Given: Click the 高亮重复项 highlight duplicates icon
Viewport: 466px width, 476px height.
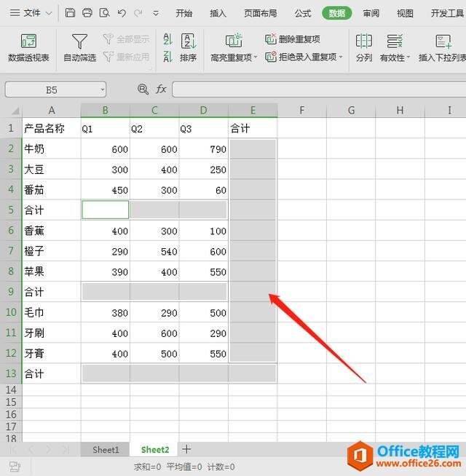Looking at the screenshot, I should point(233,40).
